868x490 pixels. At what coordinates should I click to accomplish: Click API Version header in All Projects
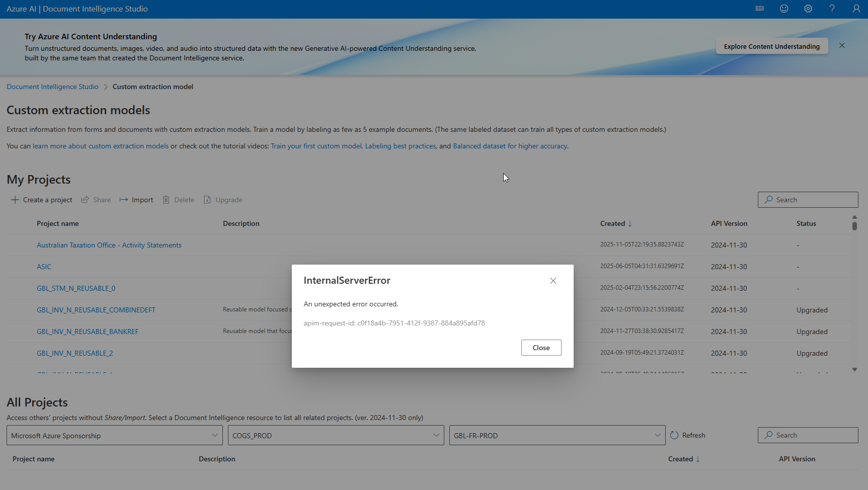pyautogui.click(x=797, y=459)
